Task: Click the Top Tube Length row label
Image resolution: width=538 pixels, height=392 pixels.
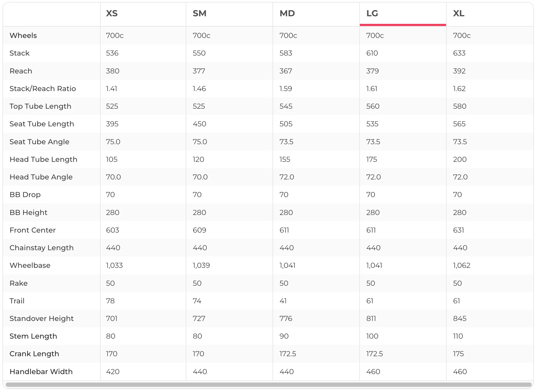Action: point(40,106)
